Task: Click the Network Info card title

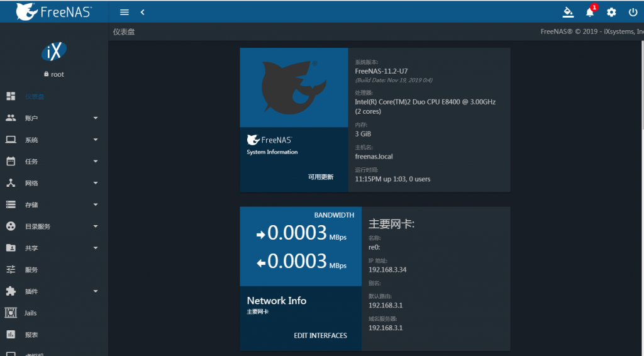Action: pyautogui.click(x=277, y=301)
